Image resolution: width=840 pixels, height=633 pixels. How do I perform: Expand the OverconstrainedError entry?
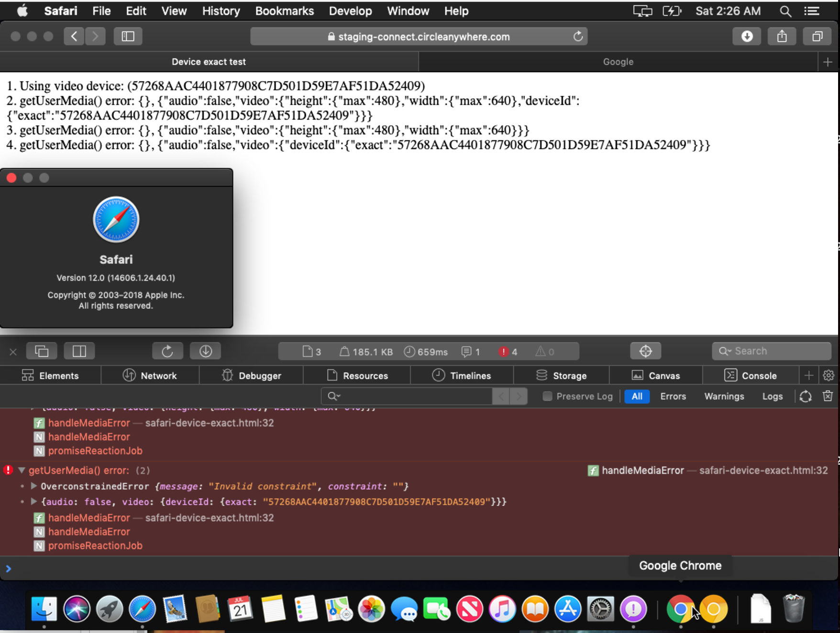coord(33,486)
